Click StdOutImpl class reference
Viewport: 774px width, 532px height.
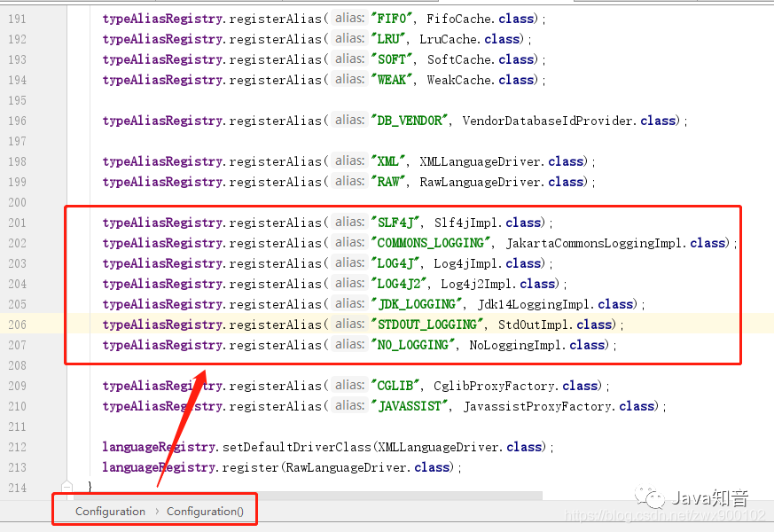tap(533, 325)
